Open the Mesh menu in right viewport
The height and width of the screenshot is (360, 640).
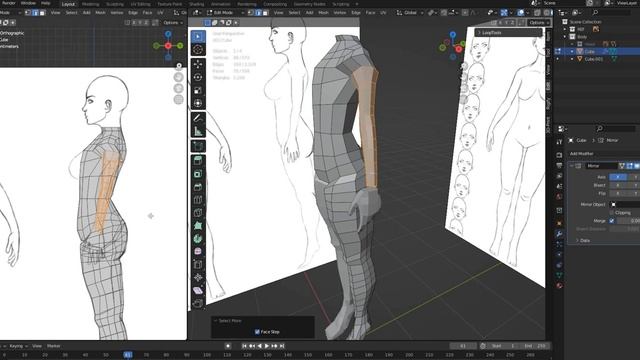323,13
